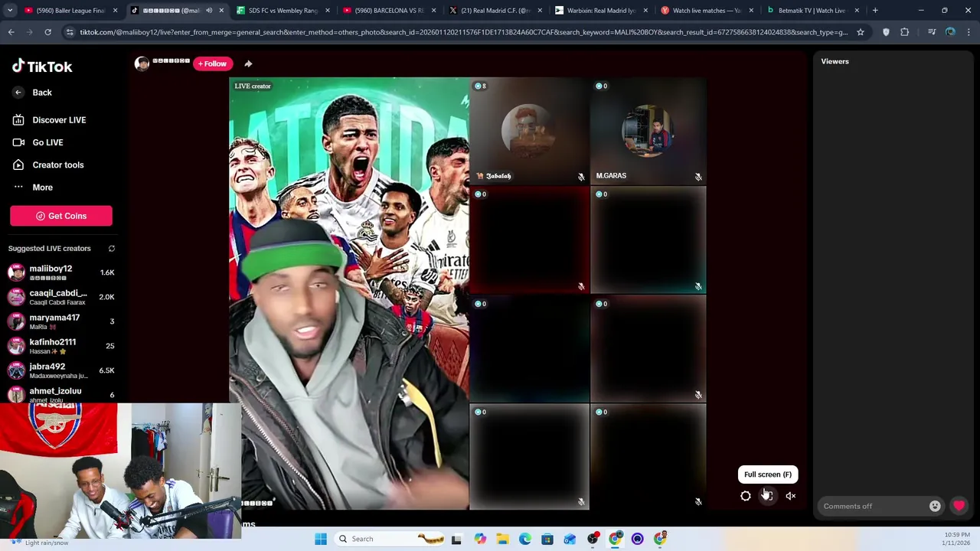980x551 pixels.
Task: Click the Windows taskbar Search box
Action: pyautogui.click(x=390, y=539)
